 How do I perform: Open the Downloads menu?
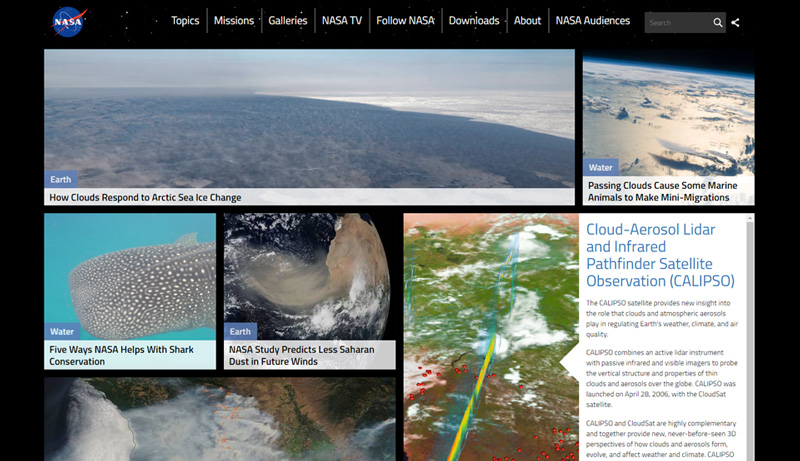click(474, 21)
